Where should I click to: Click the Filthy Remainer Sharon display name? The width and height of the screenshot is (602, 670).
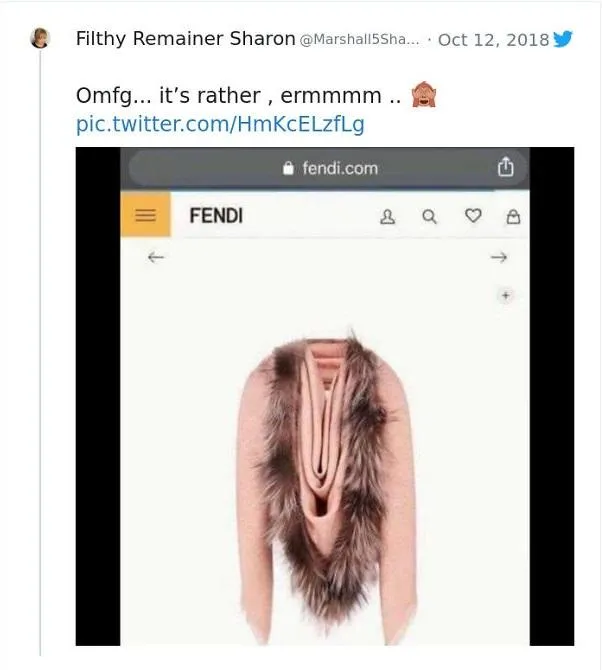pyautogui.click(x=185, y=39)
